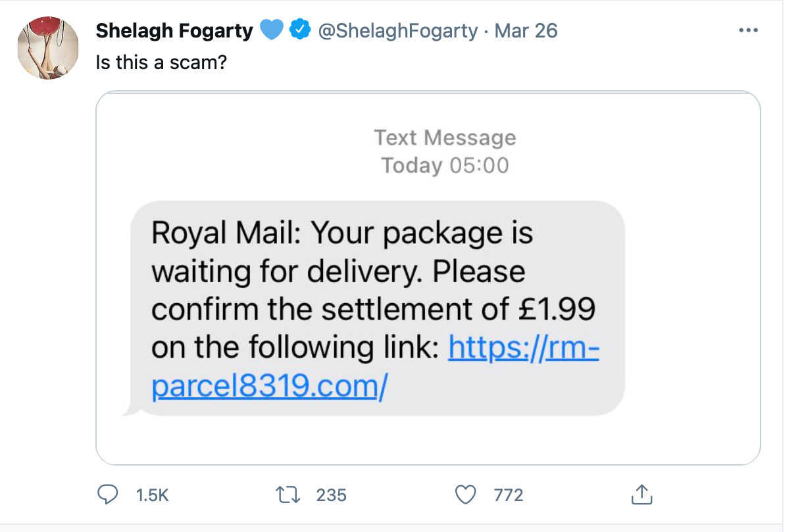Viewport: 802px width, 532px height.
Task: Click the reply speech bubble icon
Action: tap(108, 494)
